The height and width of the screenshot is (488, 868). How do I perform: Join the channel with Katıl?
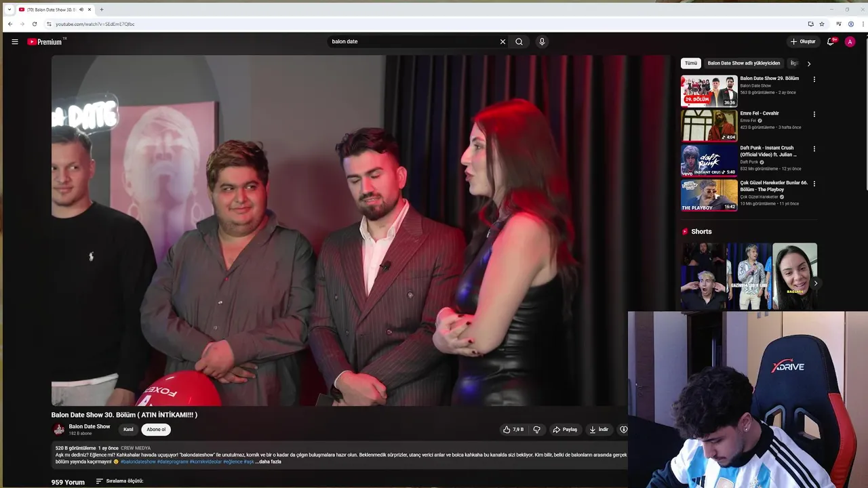pos(128,430)
